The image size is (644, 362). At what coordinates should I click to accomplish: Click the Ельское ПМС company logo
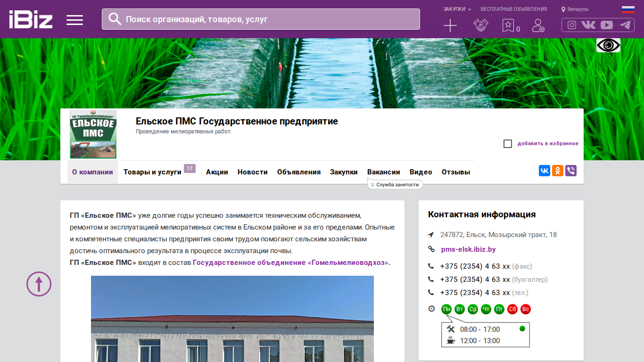[93, 134]
